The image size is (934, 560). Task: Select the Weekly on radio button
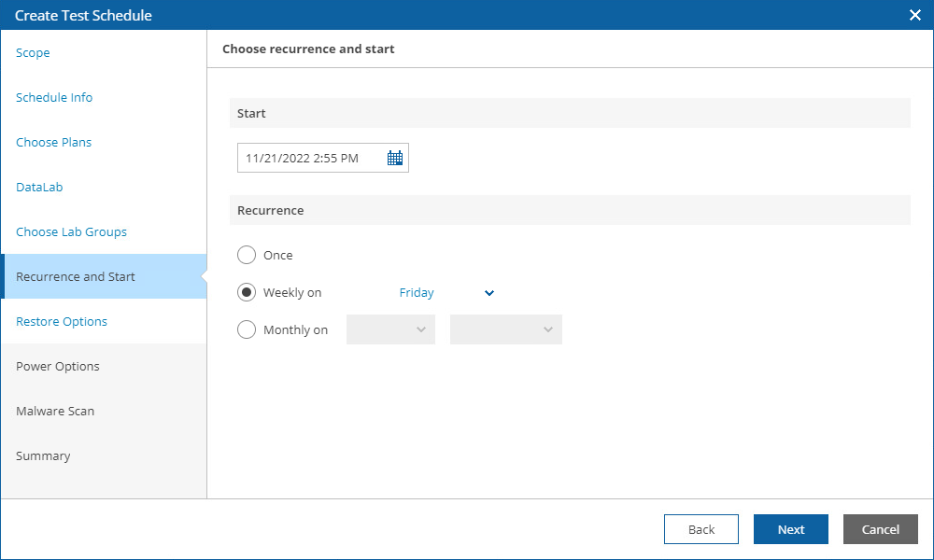coord(247,292)
